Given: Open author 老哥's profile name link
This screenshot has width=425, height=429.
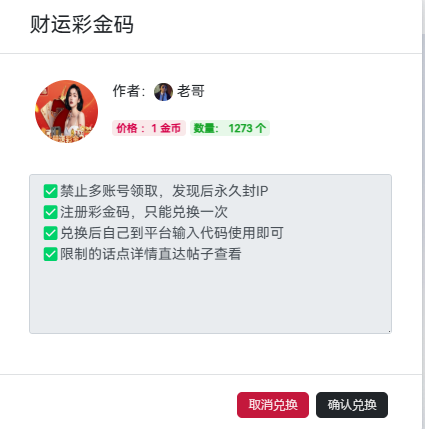Looking at the screenshot, I should click(x=190, y=91).
